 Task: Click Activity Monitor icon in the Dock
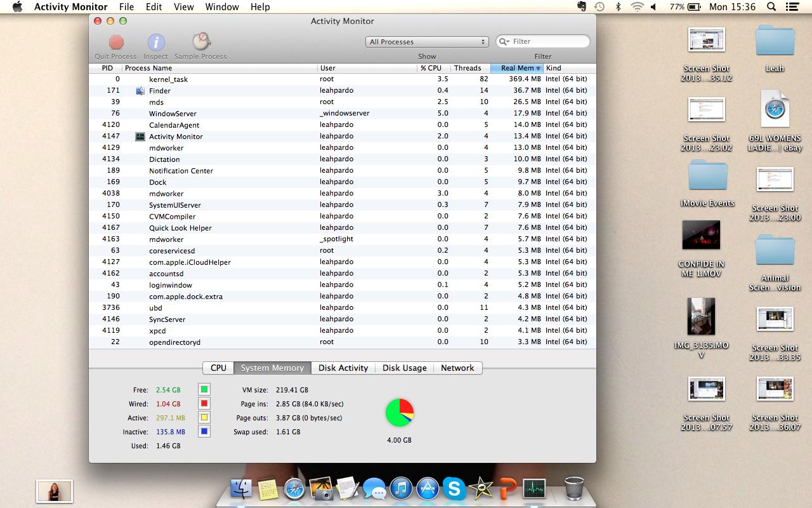(x=534, y=489)
